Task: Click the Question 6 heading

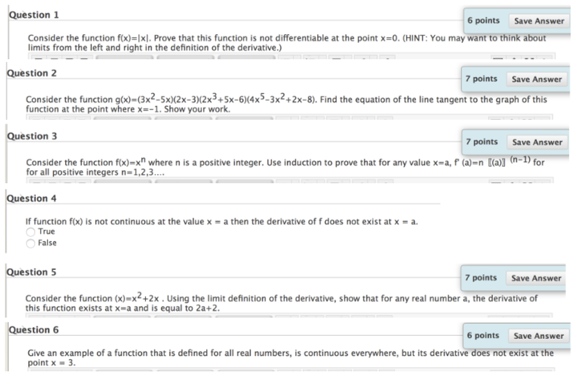Action: pos(34,330)
